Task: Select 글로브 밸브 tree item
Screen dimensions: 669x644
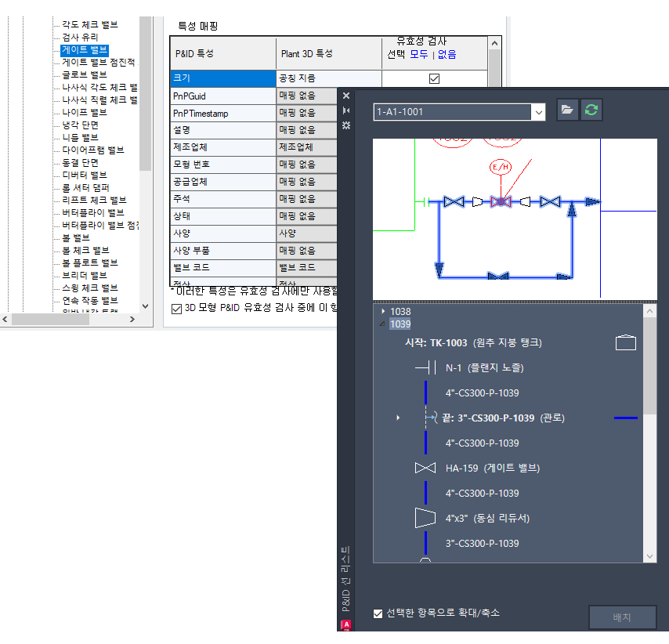Action: coord(85,75)
